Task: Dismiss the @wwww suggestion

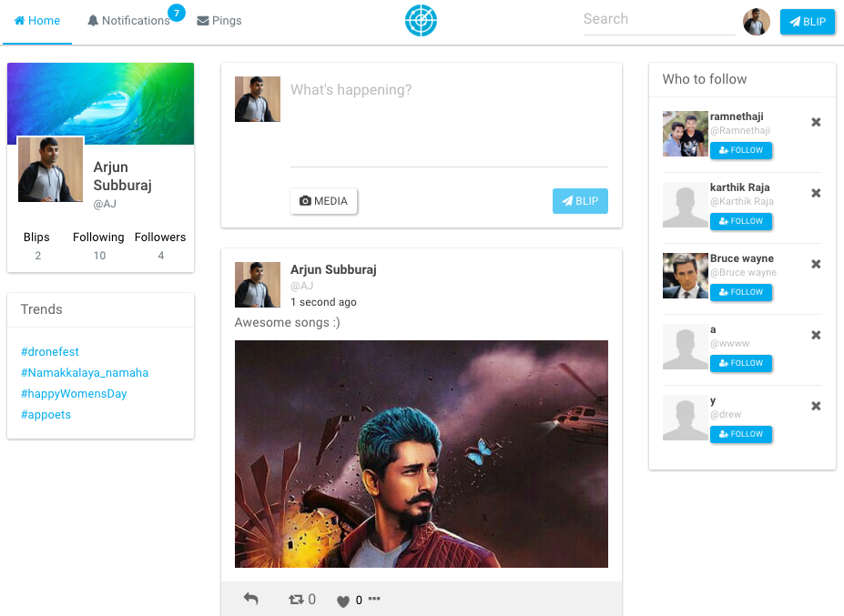Action: [x=816, y=335]
